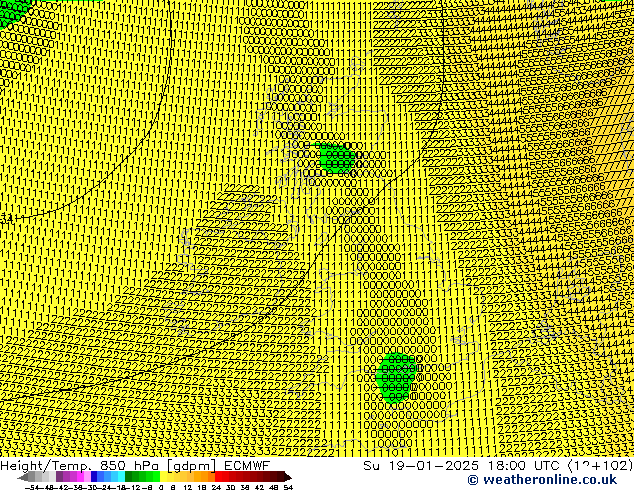Open the weatheronline.co.uk copyright link

pos(542,480)
